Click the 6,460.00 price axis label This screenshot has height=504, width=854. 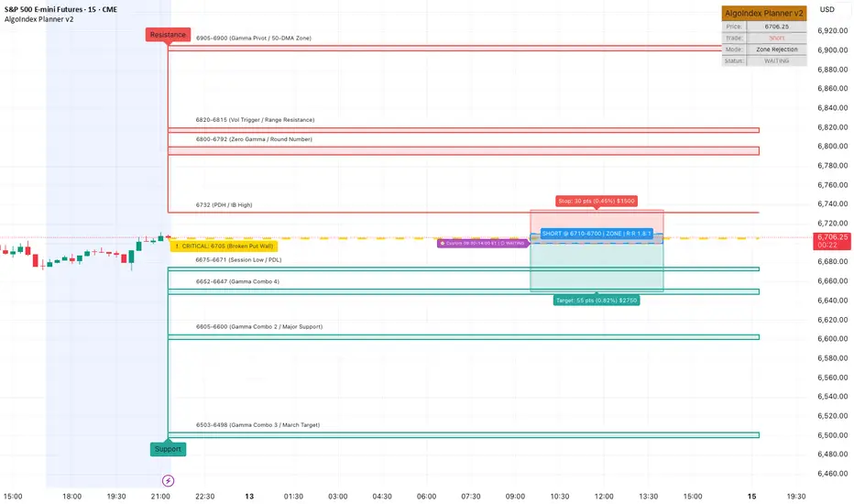point(832,474)
